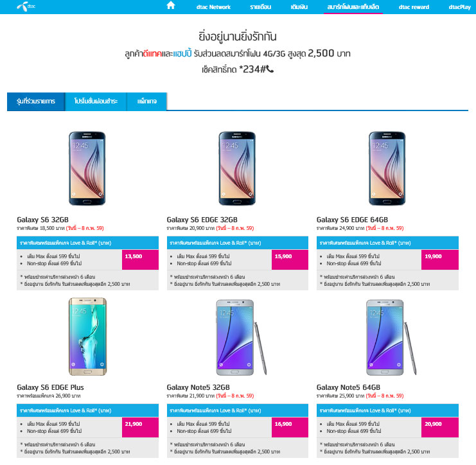
Task: Go to the home icon
Action: (171, 6)
